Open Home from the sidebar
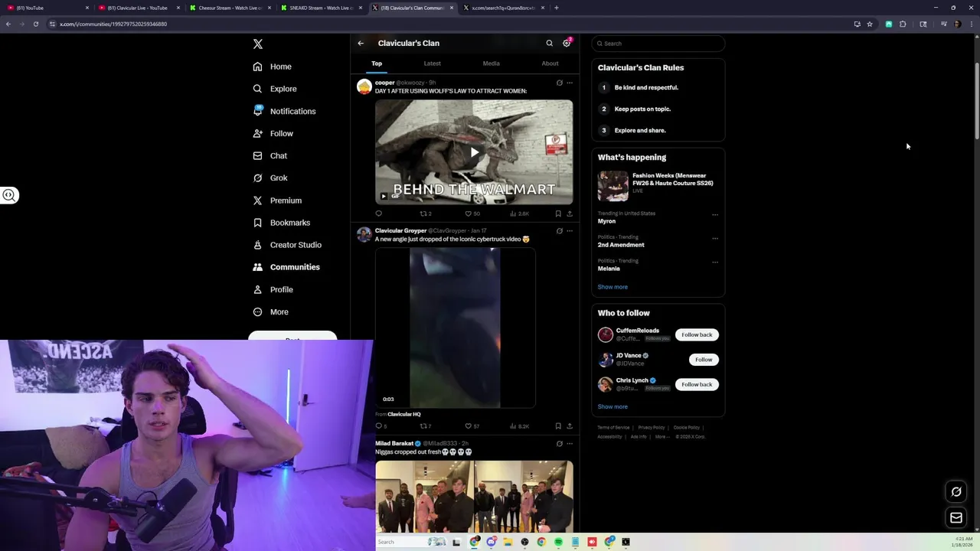This screenshot has height=551, width=980. [273, 67]
